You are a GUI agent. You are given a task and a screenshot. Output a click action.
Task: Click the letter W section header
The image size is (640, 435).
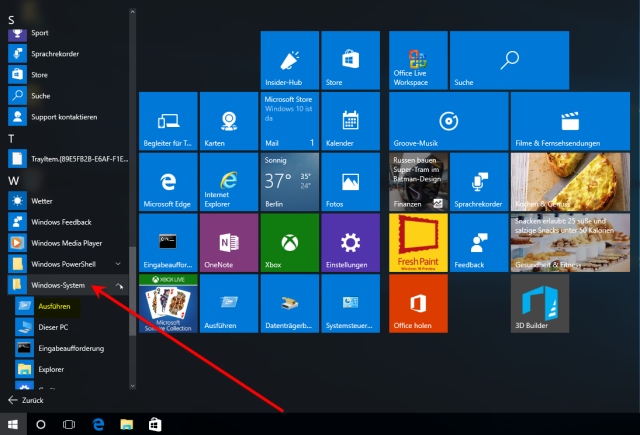click(12, 180)
